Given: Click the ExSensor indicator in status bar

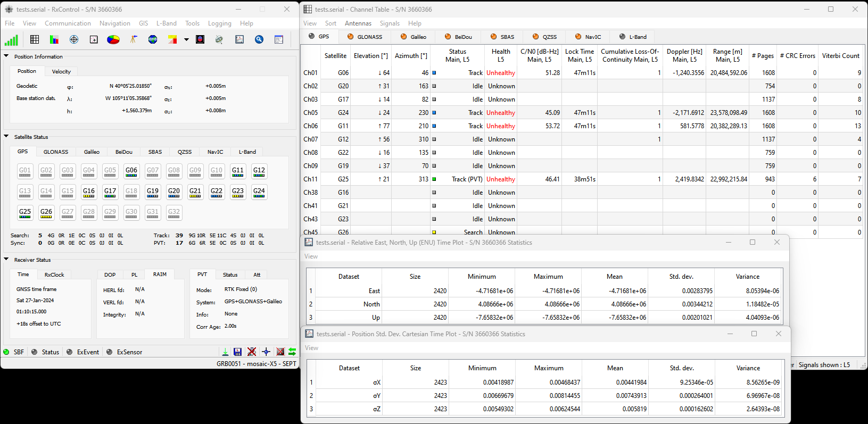Looking at the screenshot, I should pyautogui.click(x=124, y=352).
